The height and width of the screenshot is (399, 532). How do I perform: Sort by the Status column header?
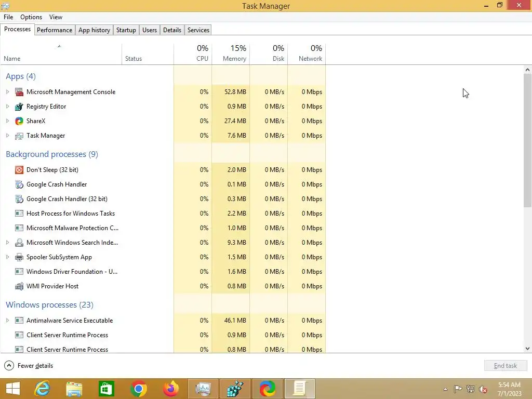coord(148,54)
